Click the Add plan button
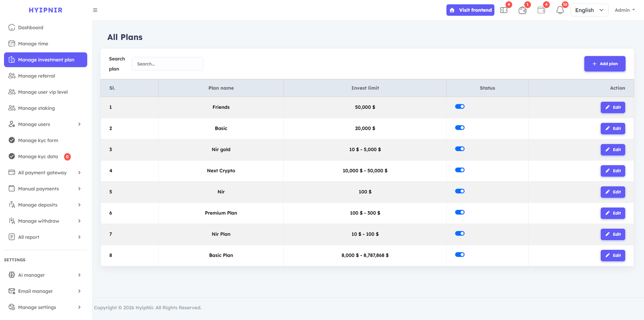The width and height of the screenshot is (644, 320). click(605, 64)
